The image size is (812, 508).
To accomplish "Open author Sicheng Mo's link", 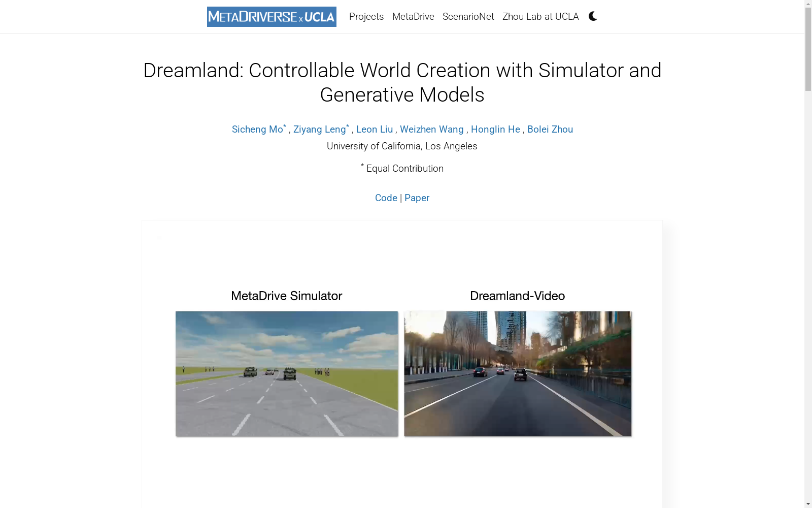I will 259,129.
